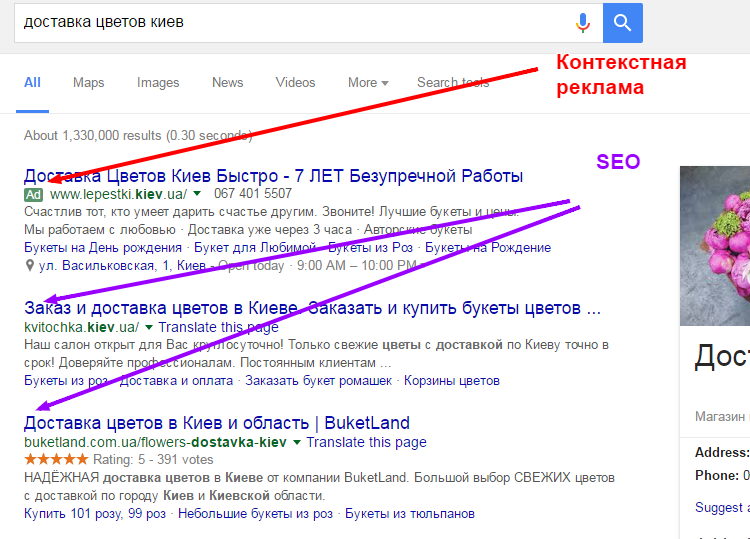Viewport: 750px width, 539px height.
Task: Click the flower bouquet photo in the side panel
Action: tap(715, 246)
